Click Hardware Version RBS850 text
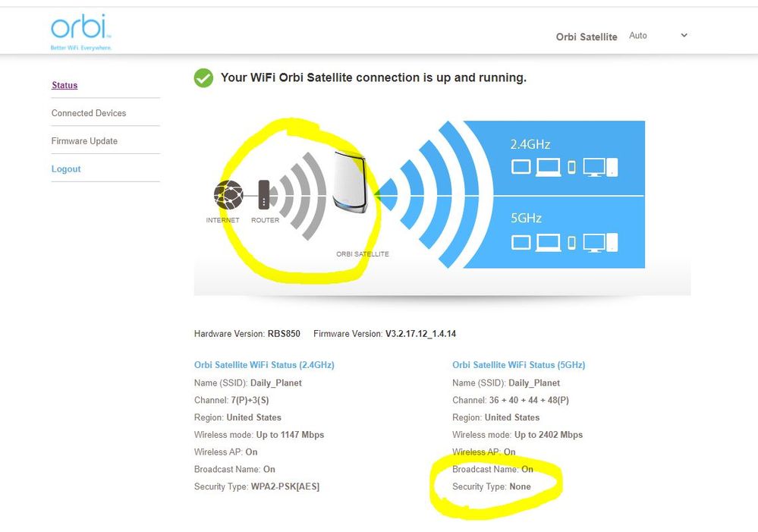The image size is (758, 532). (247, 334)
